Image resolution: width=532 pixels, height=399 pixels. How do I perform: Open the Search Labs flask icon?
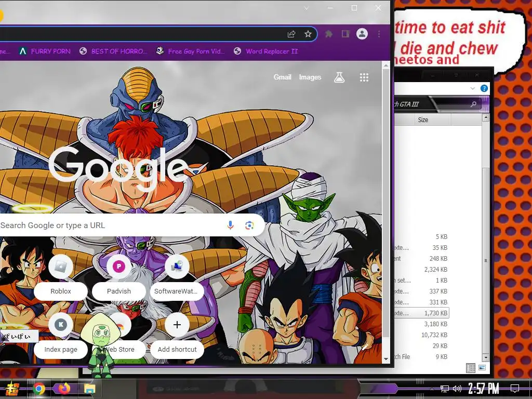point(339,77)
